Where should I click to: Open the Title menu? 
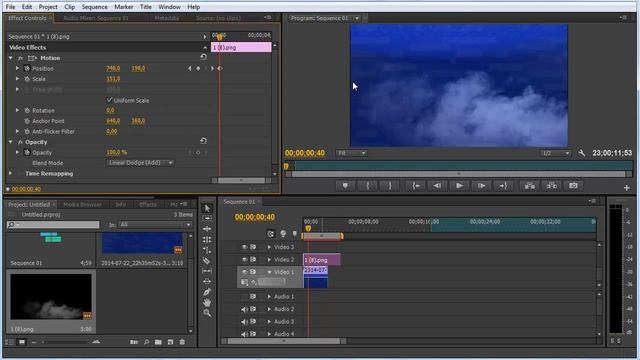pos(146,7)
